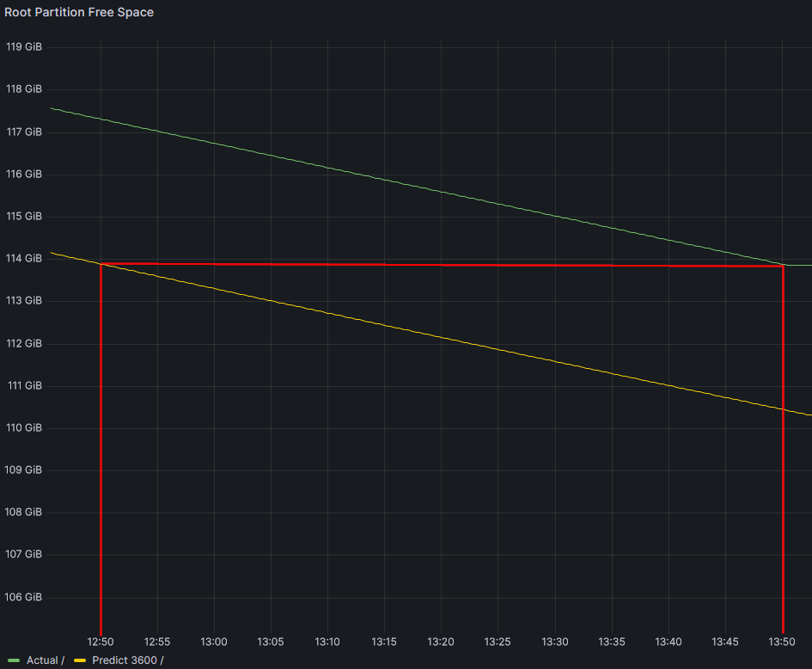Click the 13:00 time axis label

click(x=214, y=641)
